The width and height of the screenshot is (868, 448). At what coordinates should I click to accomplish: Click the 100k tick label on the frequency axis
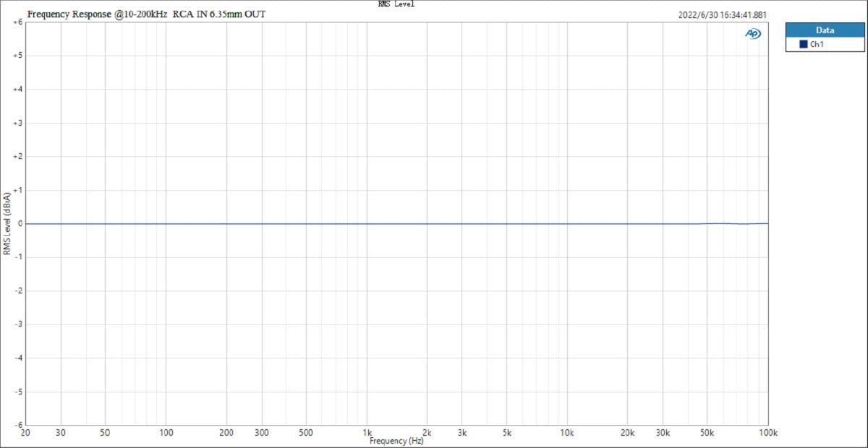tap(767, 433)
